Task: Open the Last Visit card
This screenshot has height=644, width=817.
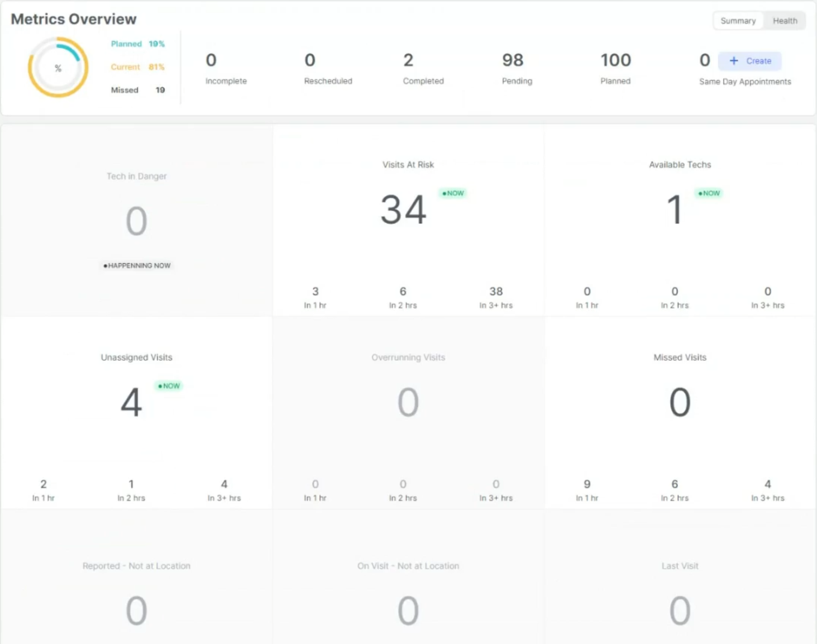Action: click(x=680, y=577)
